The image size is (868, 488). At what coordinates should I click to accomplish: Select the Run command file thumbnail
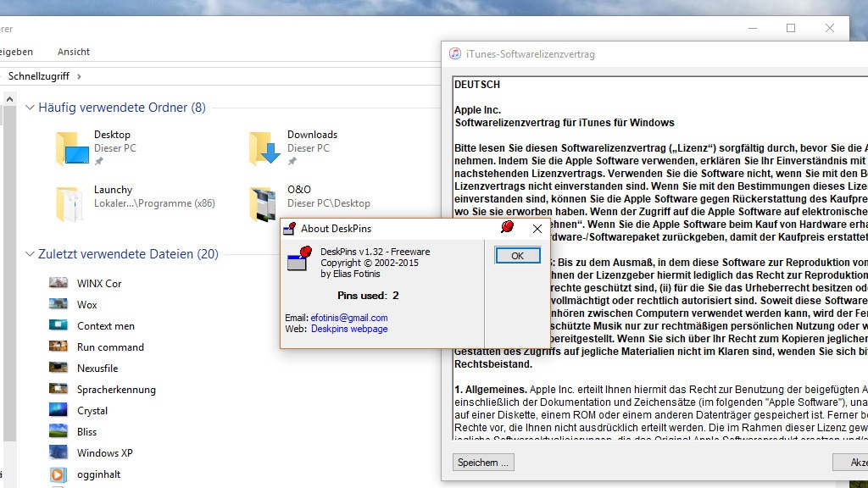(x=58, y=347)
